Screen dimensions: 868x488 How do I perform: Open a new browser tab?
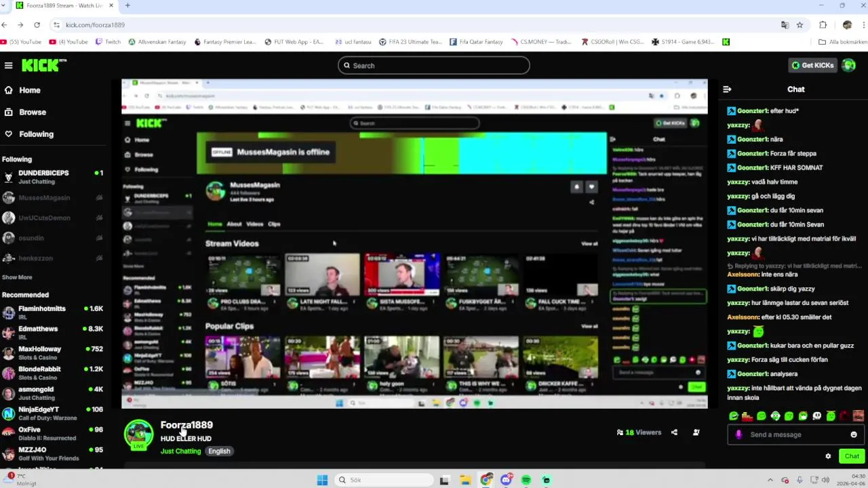(127, 5)
